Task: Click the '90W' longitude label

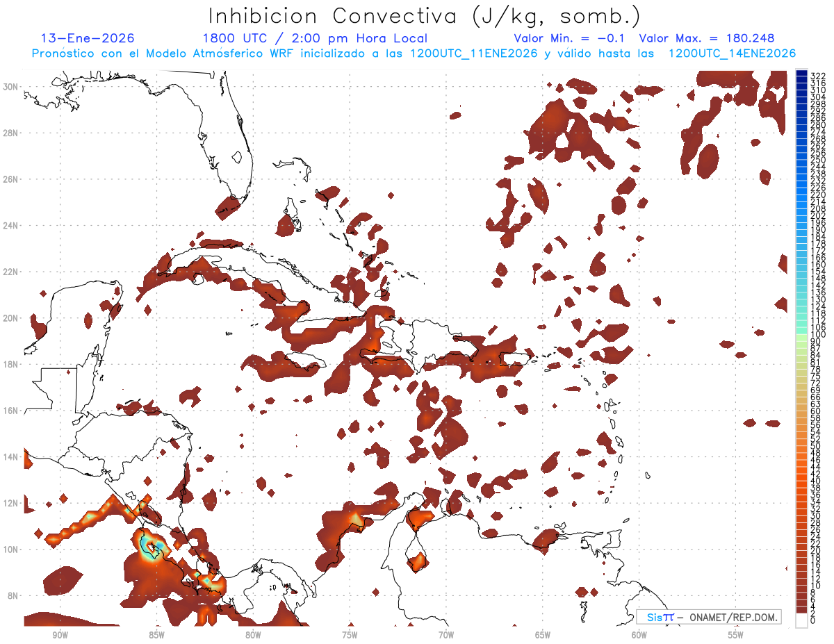Action: point(60,635)
